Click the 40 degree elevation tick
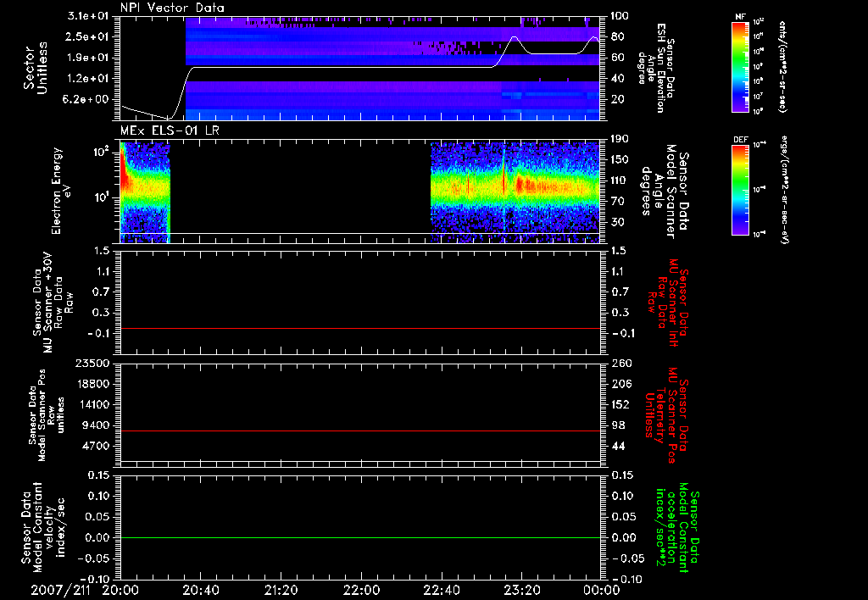Viewport: 868px width, 600px height. point(617,79)
